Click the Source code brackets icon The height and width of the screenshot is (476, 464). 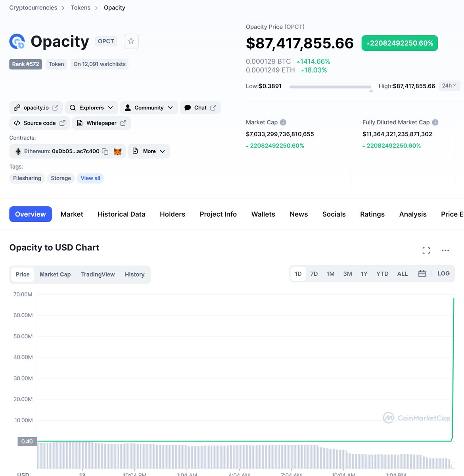pyautogui.click(x=17, y=123)
